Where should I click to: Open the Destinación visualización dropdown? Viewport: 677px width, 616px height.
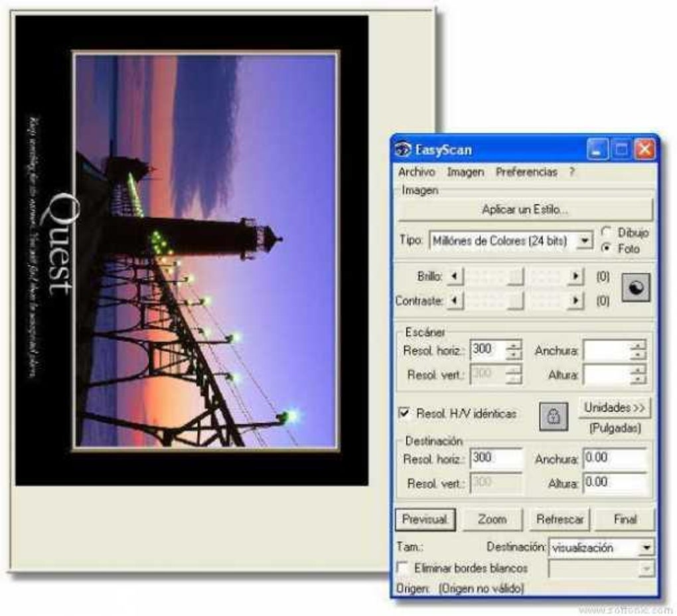coord(646,548)
